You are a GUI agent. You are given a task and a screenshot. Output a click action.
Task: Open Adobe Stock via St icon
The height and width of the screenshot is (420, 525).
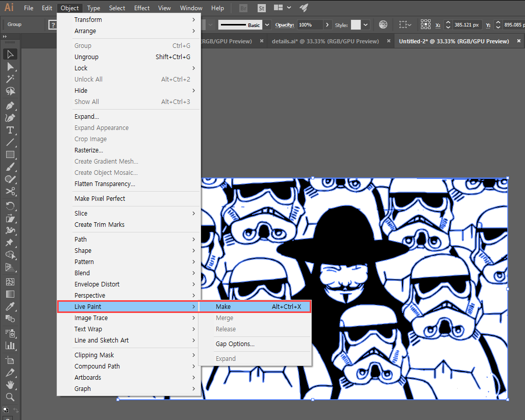[x=262, y=8]
